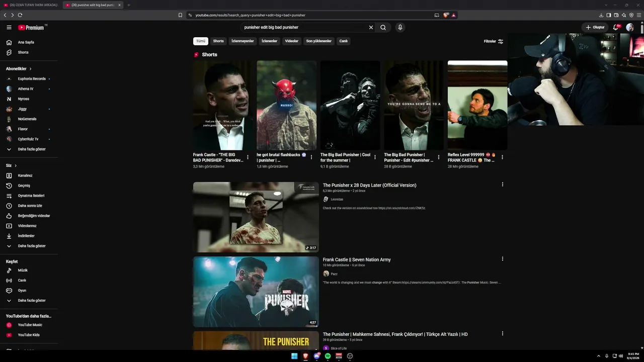Open Frank Castle Seven Nation Army title

click(357, 260)
